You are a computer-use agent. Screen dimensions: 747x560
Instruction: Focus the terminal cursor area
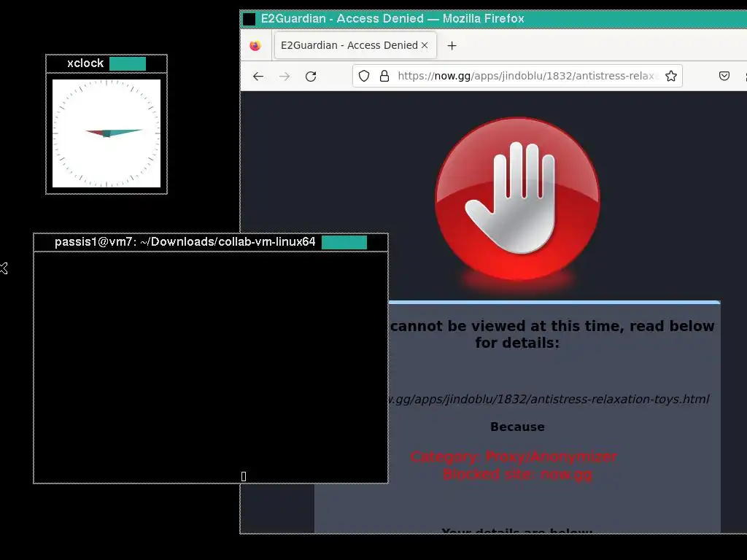pos(244,476)
